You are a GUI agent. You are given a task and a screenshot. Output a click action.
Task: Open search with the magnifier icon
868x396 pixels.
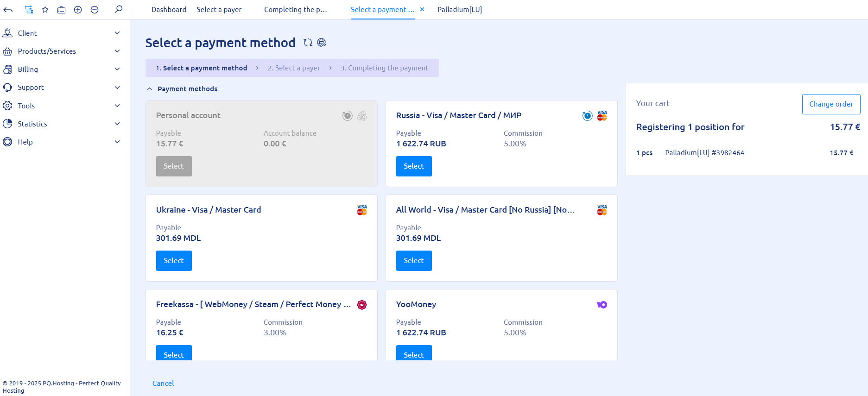point(119,9)
